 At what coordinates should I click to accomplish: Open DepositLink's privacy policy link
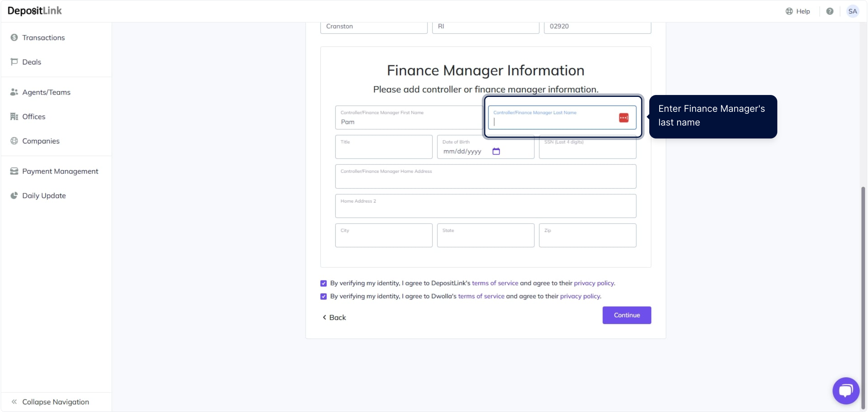[x=594, y=283]
